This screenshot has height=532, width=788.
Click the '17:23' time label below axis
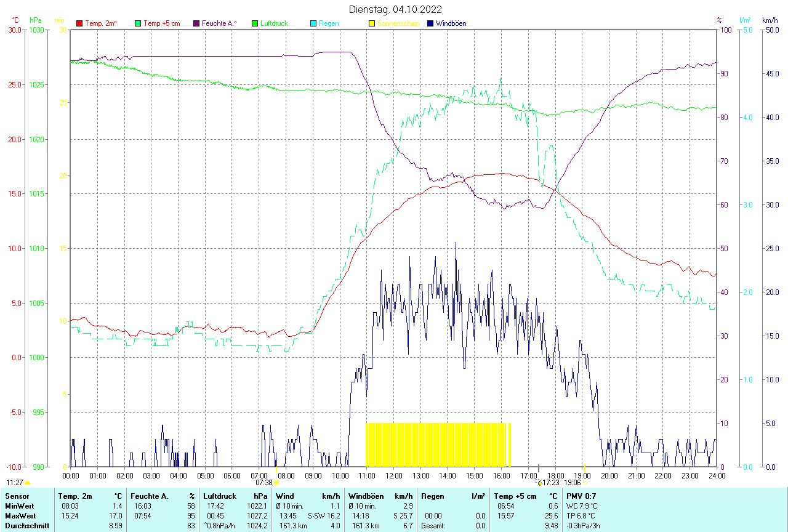click(x=551, y=483)
